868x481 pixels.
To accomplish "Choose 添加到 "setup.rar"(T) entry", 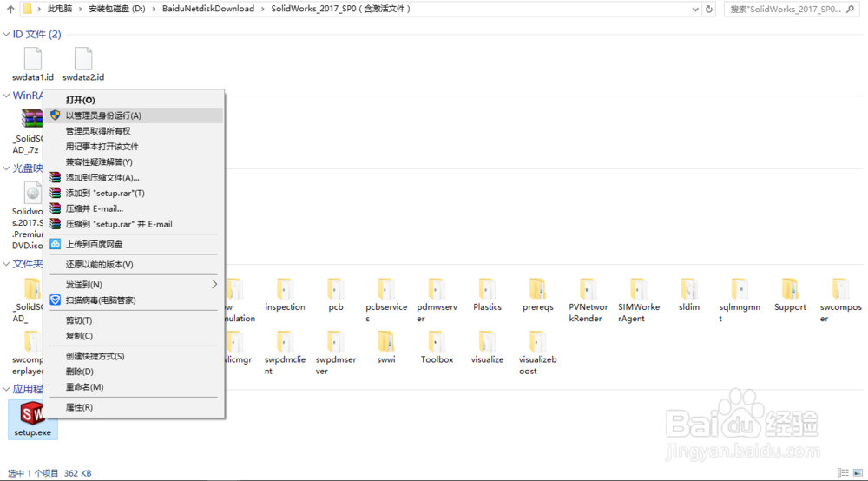I will 134,193.
